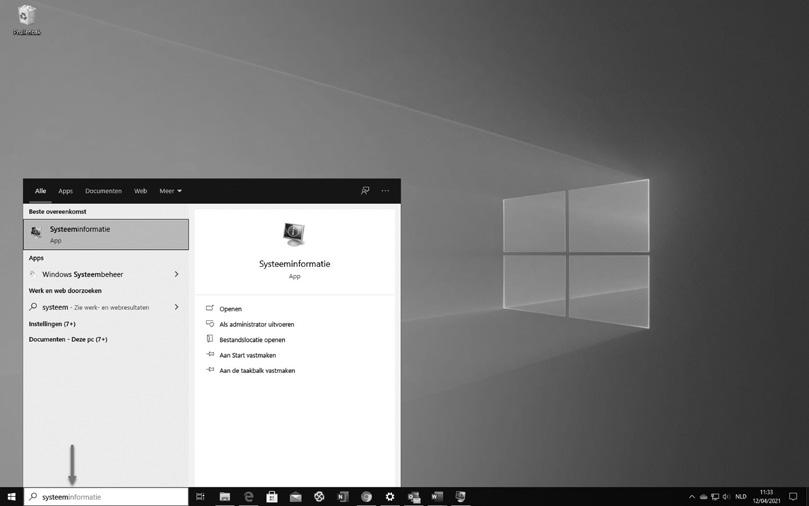This screenshot has width=809, height=506.
Task: Switch to the Web search tab
Action: (x=140, y=191)
